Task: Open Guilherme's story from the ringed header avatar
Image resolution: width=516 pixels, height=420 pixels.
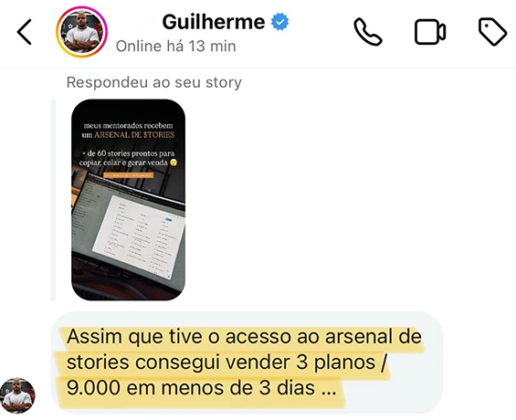Action: point(81,32)
